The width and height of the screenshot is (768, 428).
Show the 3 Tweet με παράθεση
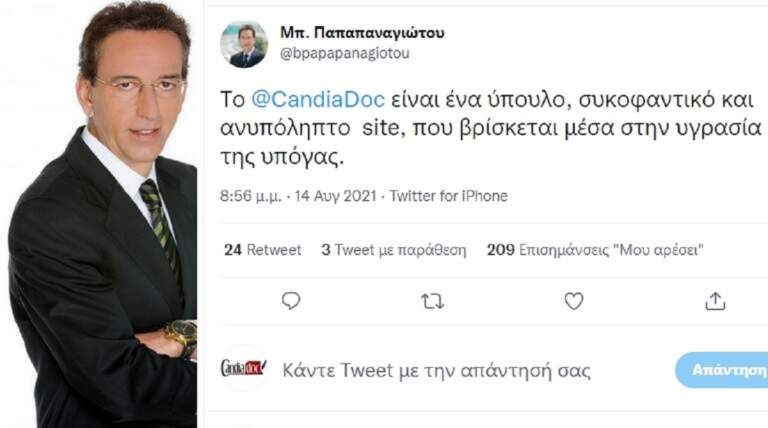coord(392,250)
